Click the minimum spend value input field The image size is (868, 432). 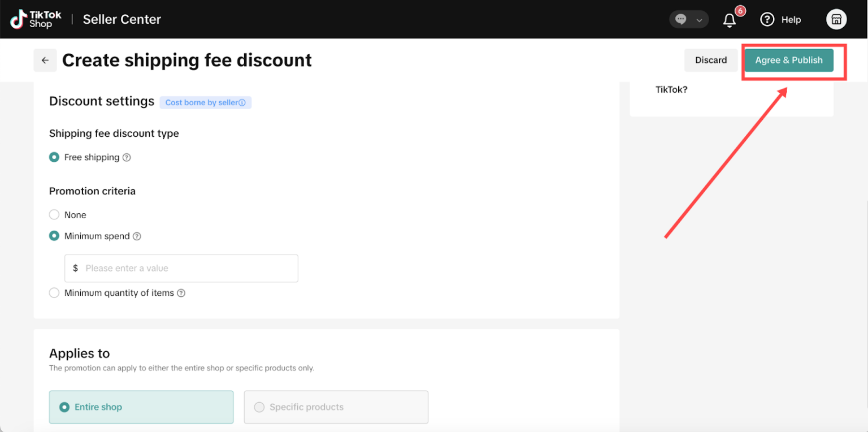pos(181,268)
